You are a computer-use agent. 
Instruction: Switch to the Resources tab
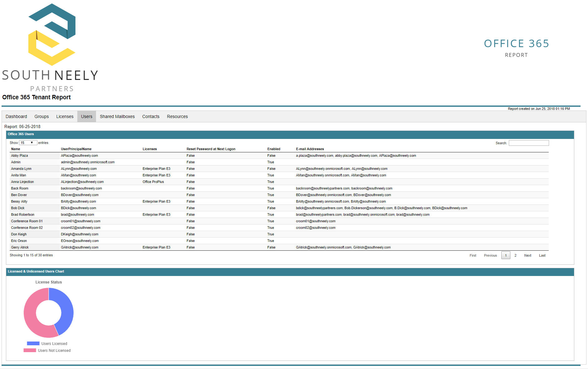pos(177,116)
